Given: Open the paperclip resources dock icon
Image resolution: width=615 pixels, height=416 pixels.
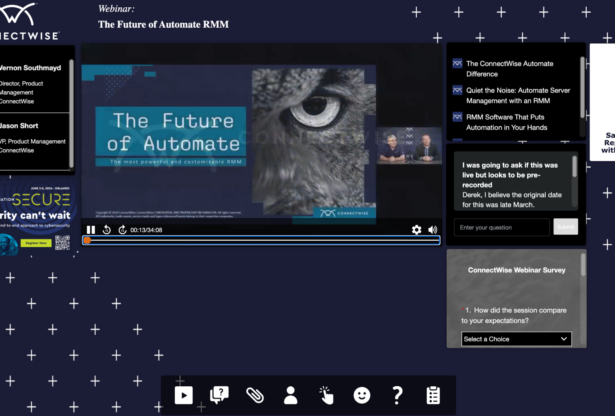Looking at the screenshot, I should [x=255, y=395].
